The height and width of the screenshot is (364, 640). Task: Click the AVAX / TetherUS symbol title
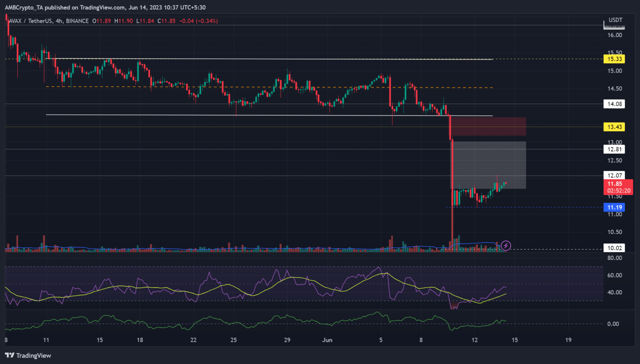tap(49, 21)
